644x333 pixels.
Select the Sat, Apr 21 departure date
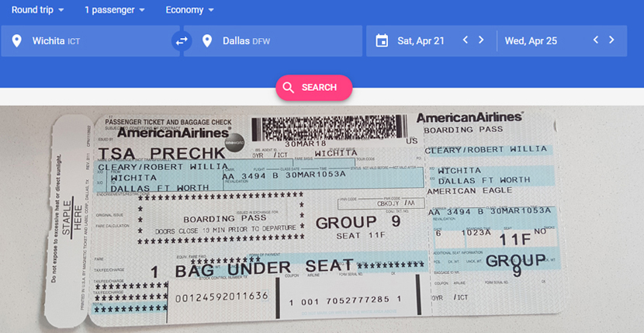click(421, 40)
